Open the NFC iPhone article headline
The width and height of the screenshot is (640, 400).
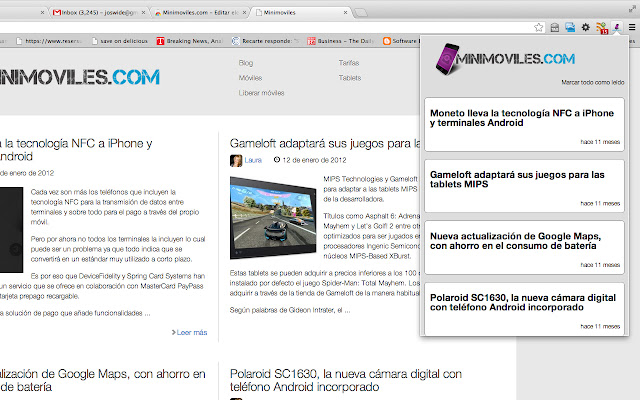pyautogui.click(x=76, y=150)
